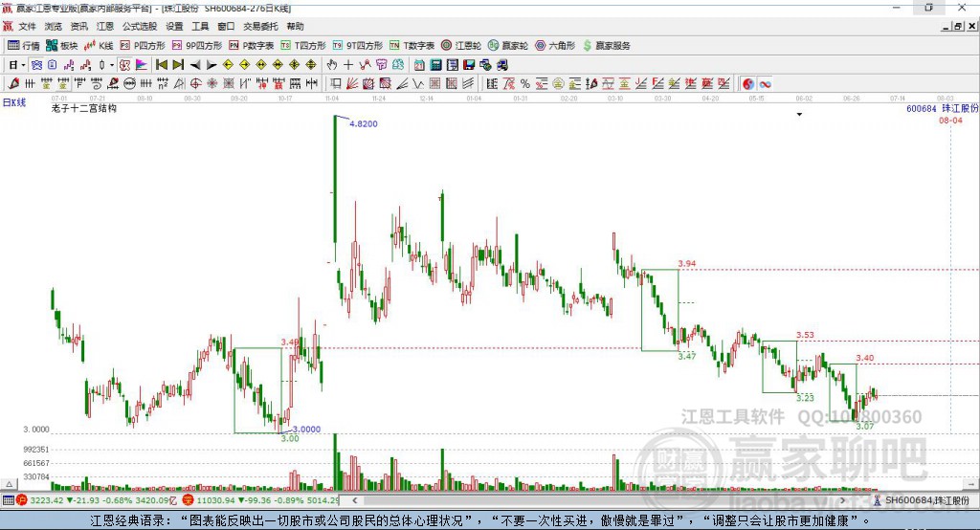Select the hand pan tool icon
Image resolution: width=980 pixels, height=530 pixels.
332,65
